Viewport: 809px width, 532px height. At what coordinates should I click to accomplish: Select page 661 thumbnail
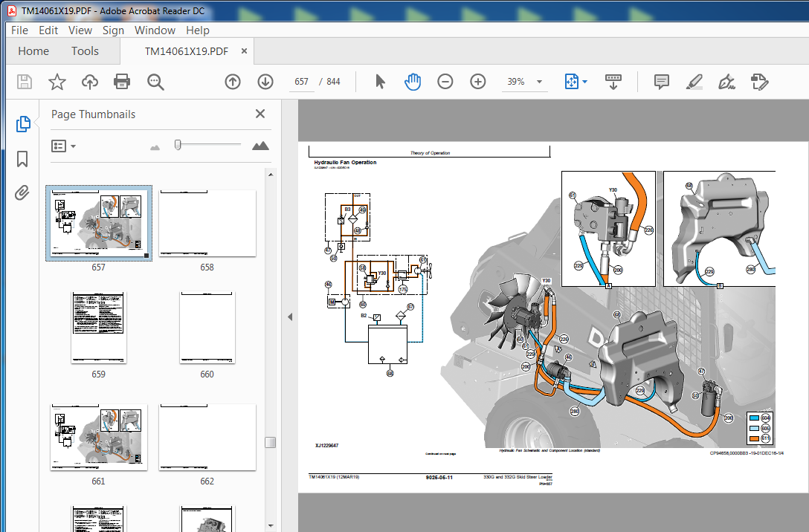pyautogui.click(x=99, y=437)
